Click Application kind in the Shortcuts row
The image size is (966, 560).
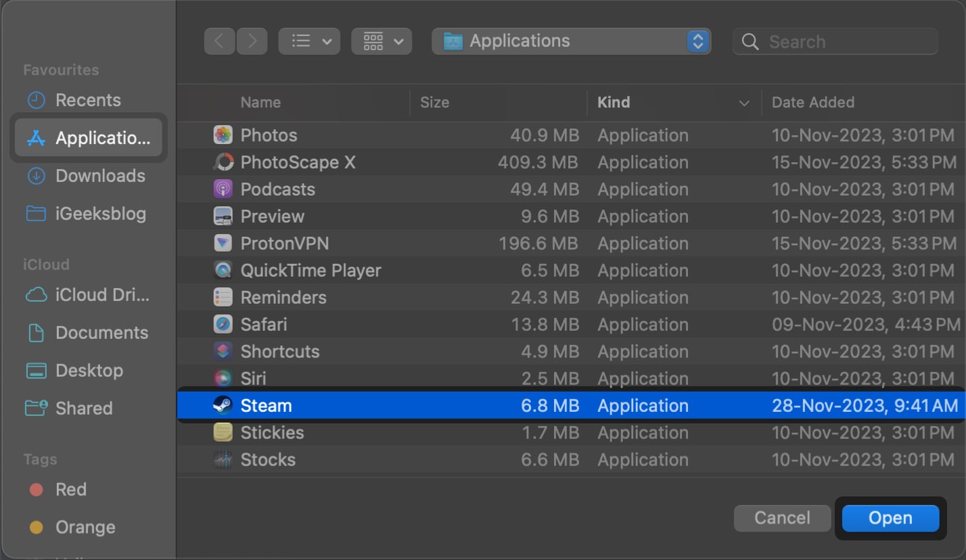tap(643, 352)
